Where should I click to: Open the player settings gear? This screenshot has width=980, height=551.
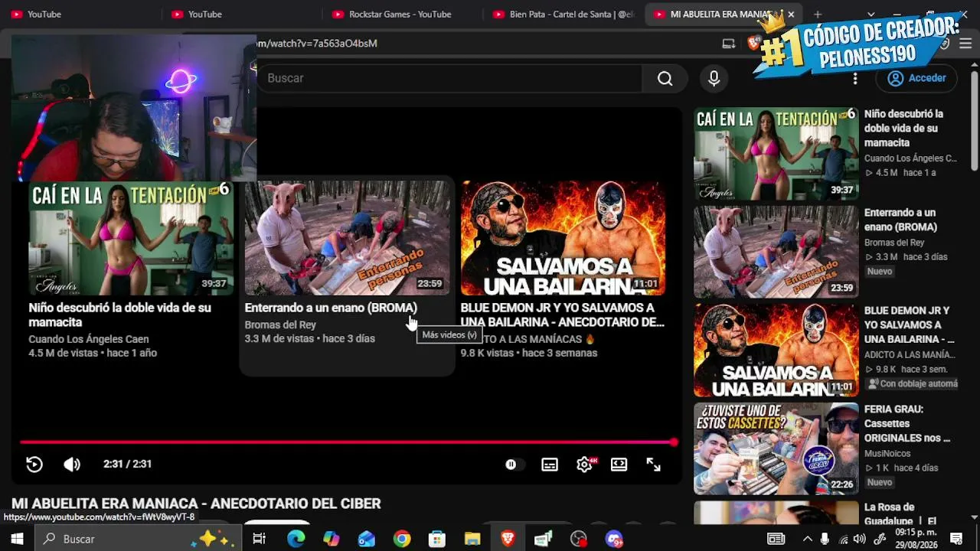tap(585, 464)
